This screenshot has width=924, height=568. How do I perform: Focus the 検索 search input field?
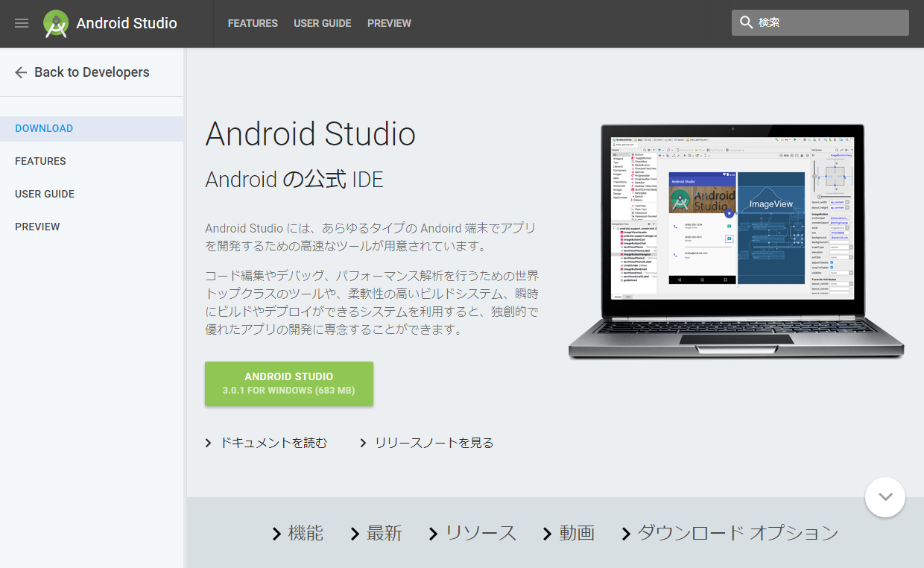click(x=827, y=22)
